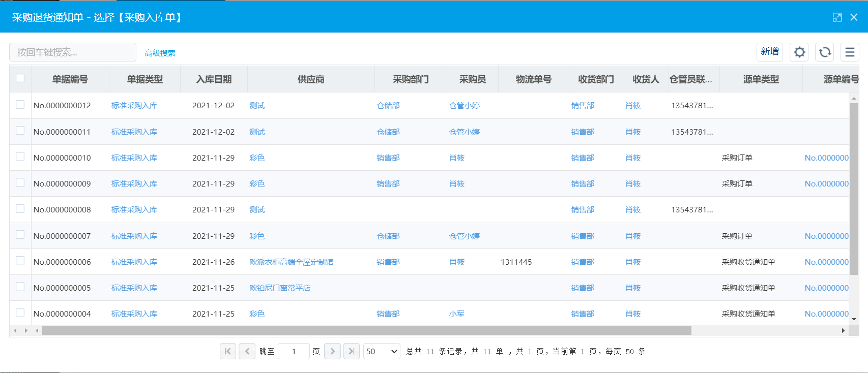
Task: Click the refresh list icon
Action: coord(825,52)
